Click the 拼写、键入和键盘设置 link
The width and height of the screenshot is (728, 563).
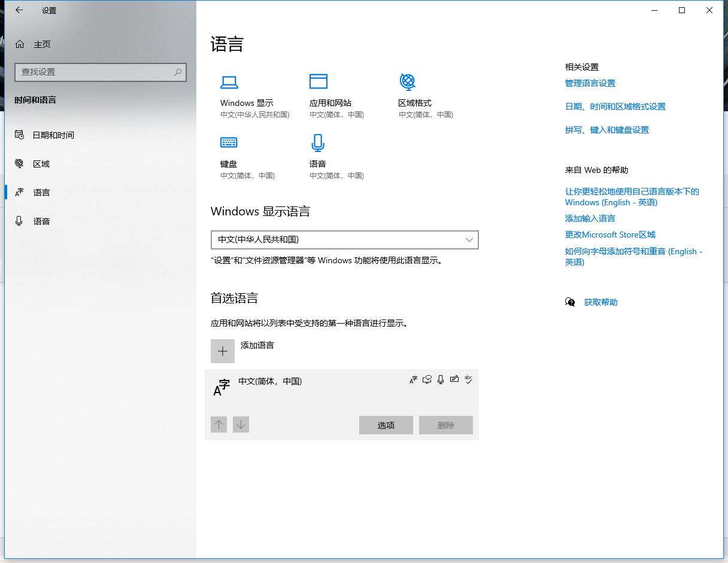pos(606,130)
